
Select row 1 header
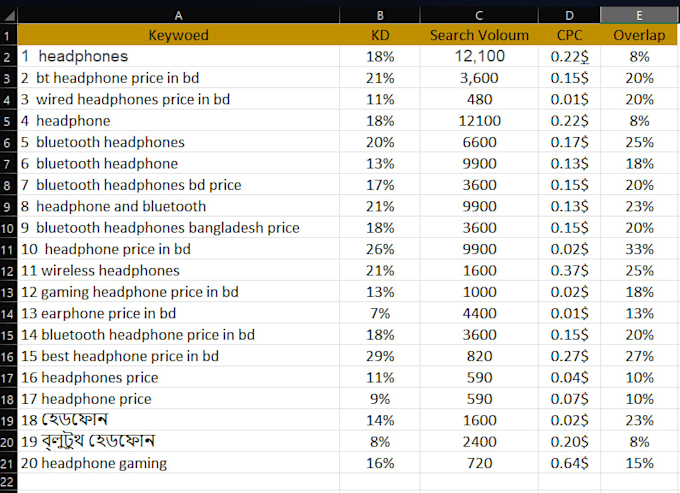pos(7,35)
